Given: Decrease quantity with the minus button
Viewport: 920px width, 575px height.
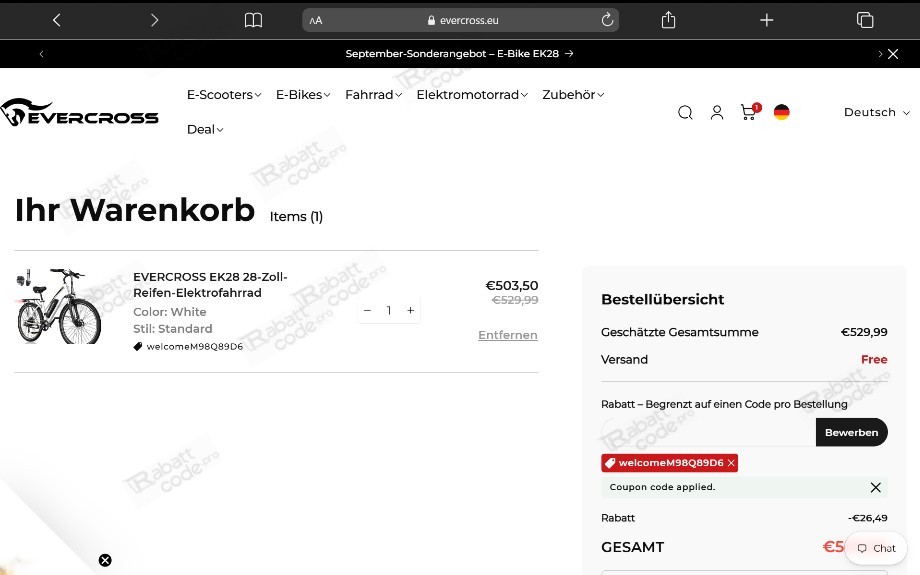Looking at the screenshot, I should pyautogui.click(x=367, y=310).
